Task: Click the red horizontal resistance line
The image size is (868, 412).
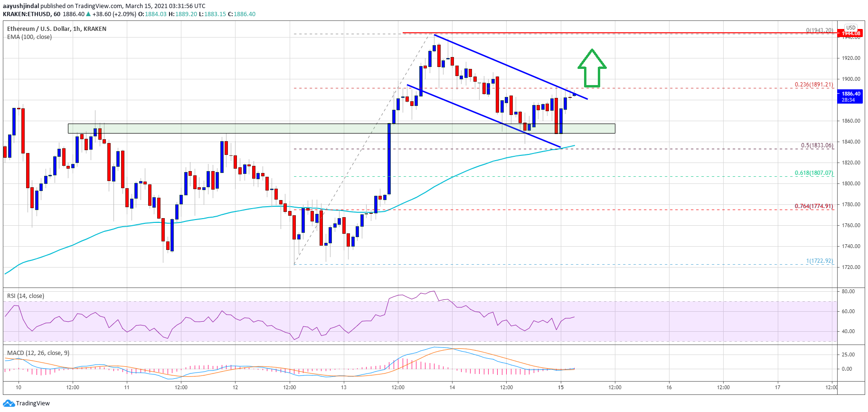Action: (x=617, y=33)
